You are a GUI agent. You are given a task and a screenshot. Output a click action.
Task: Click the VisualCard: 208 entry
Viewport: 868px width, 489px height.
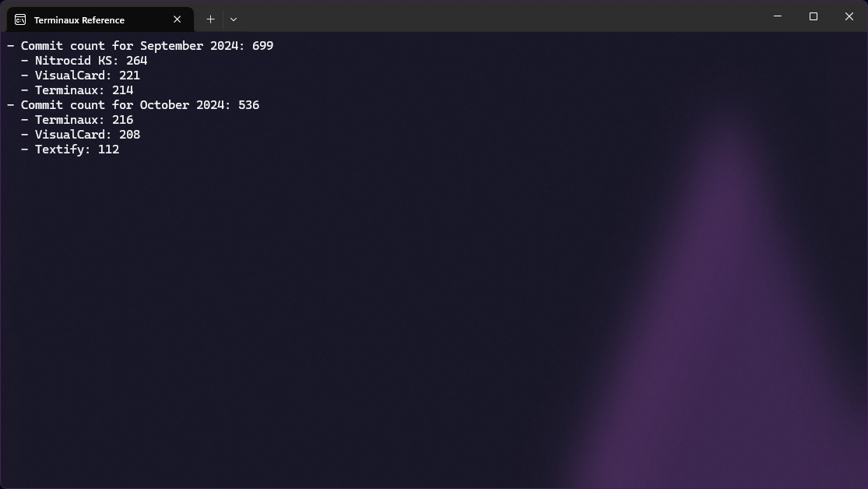pos(81,135)
